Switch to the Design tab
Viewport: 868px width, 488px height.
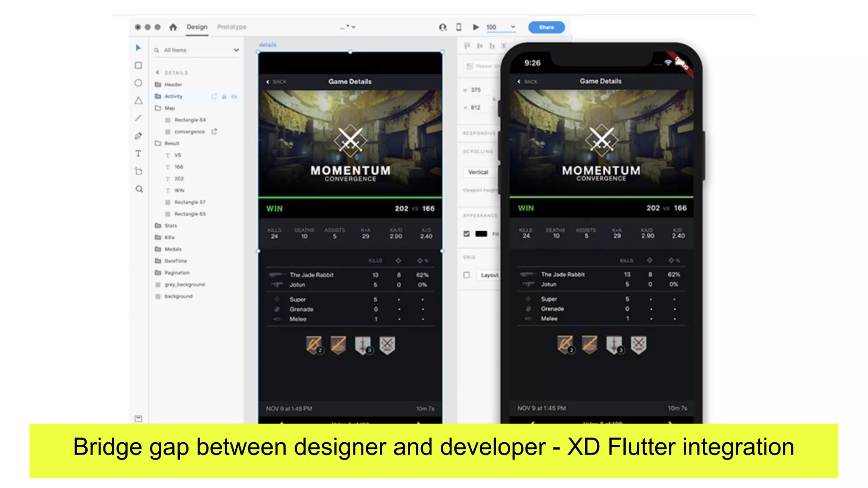pos(197,27)
